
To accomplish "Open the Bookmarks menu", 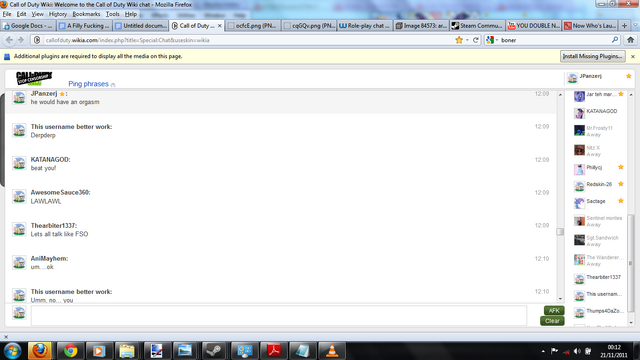I will point(86,14).
